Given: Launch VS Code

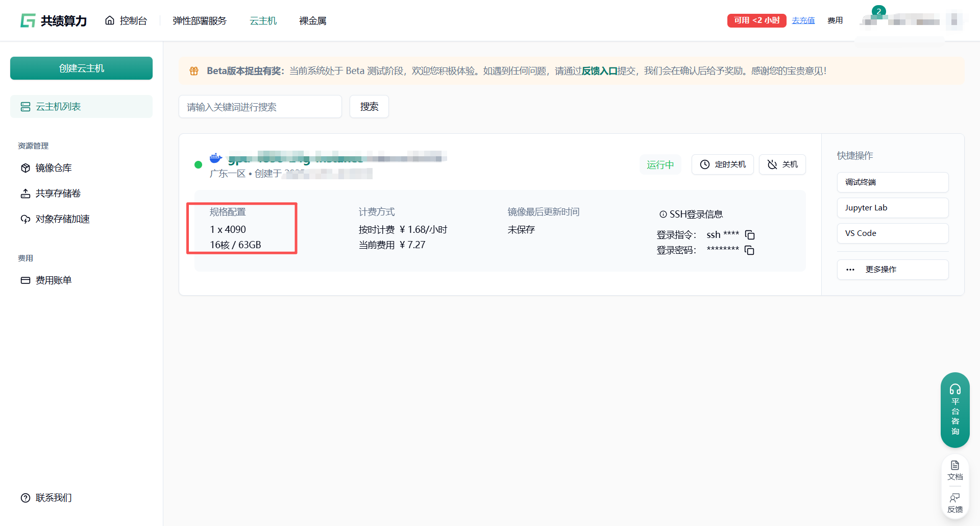Looking at the screenshot, I should coord(893,233).
